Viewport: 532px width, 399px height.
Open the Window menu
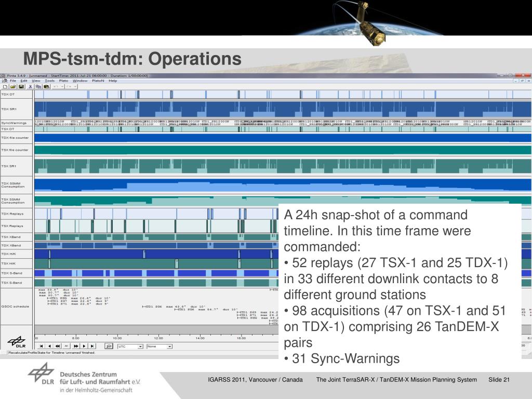click(80, 81)
